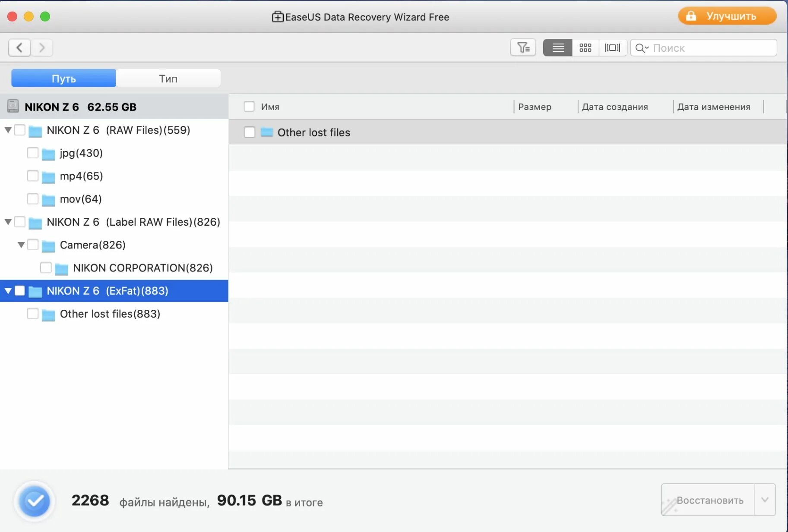This screenshot has height=532, width=788.
Task: Check the Camera(826) checkbox
Action: tap(33, 245)
